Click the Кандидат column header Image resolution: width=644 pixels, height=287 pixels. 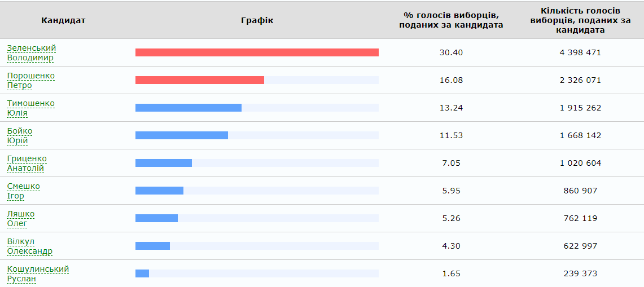pos(63,20)
